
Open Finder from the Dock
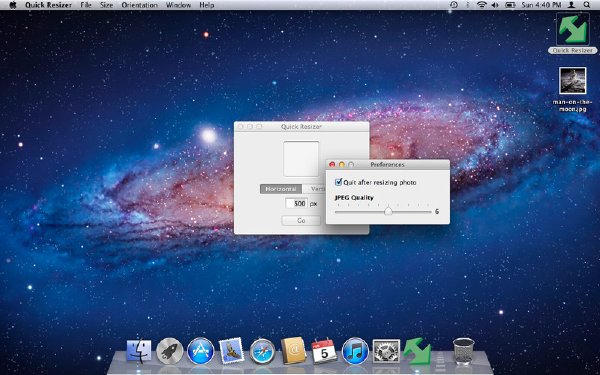(139, 351)
